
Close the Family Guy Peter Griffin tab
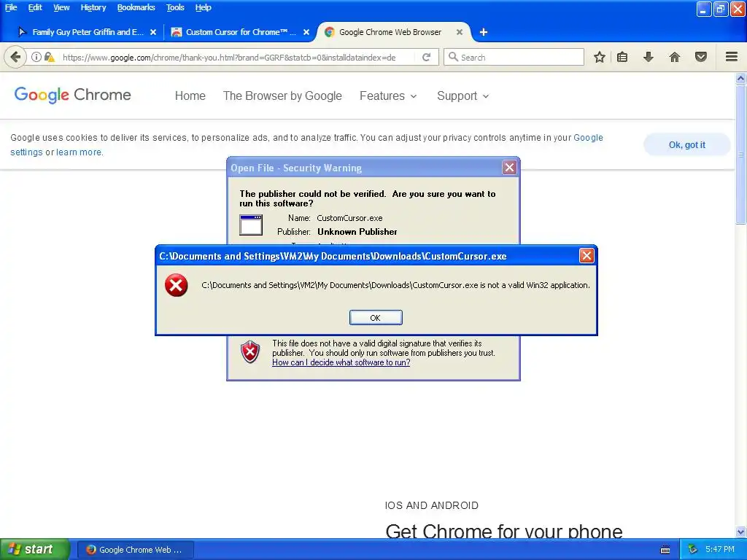point(153,32)
